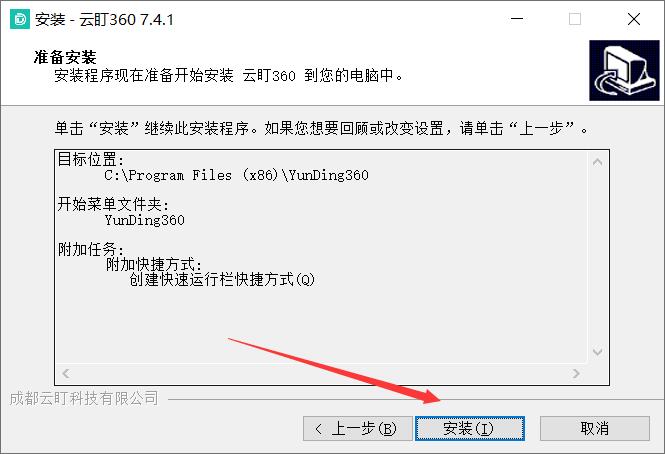Click the C:\Program Files (x86)\YunDing360 path line
Screen dimensions: 665x454
236,175
